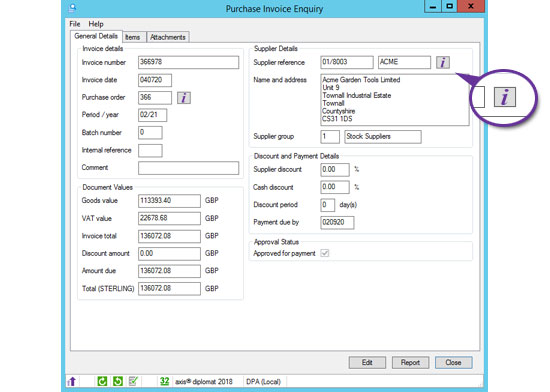Click the Stock Suppliers group name field
The height and width of the screenshot is (392, 550).
coord(383,137)
